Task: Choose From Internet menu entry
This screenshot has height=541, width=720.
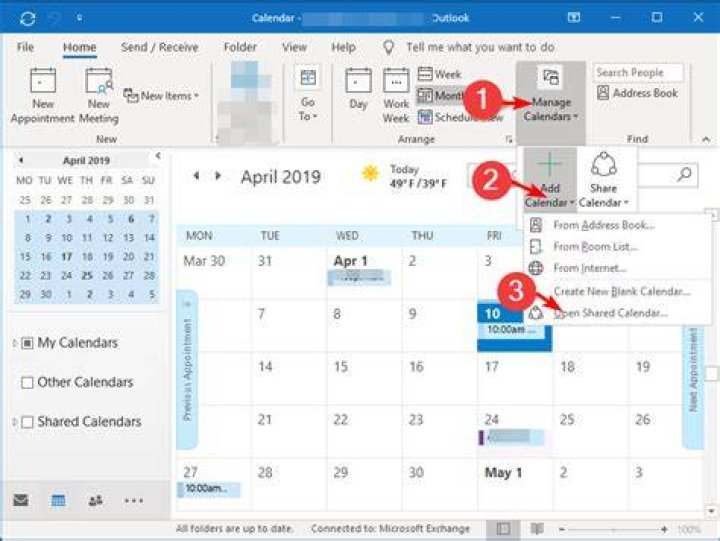Action: [590, 268]
